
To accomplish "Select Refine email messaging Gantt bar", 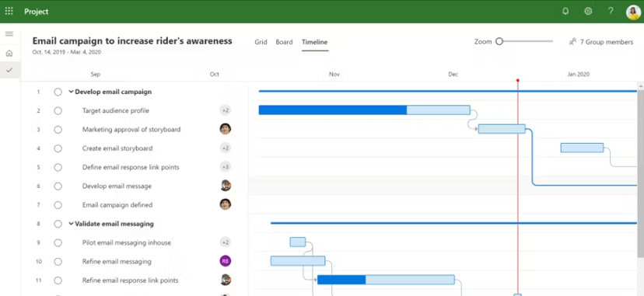I will [298, 261].
